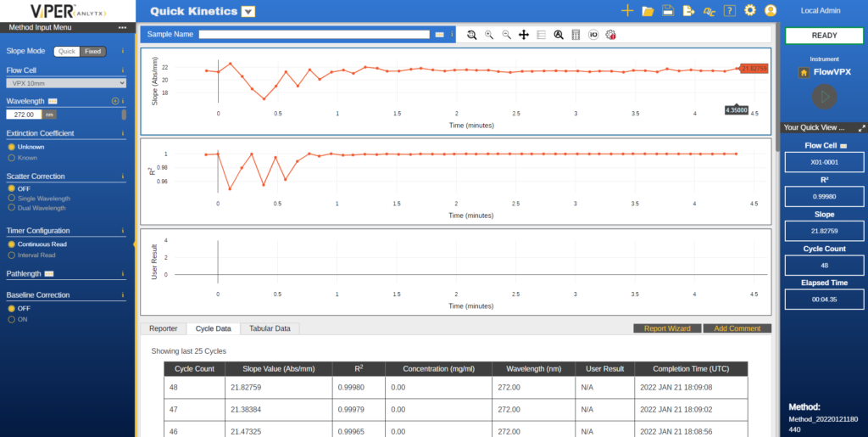
Task: Open the calculator icon in chart toolbar
Action: (576, 35)
